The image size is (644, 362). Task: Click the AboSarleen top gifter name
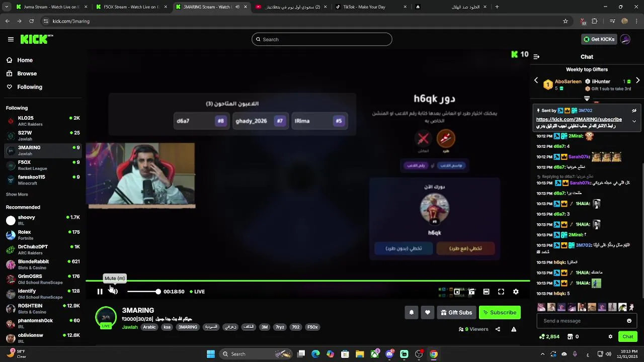[x=568, y=81]
